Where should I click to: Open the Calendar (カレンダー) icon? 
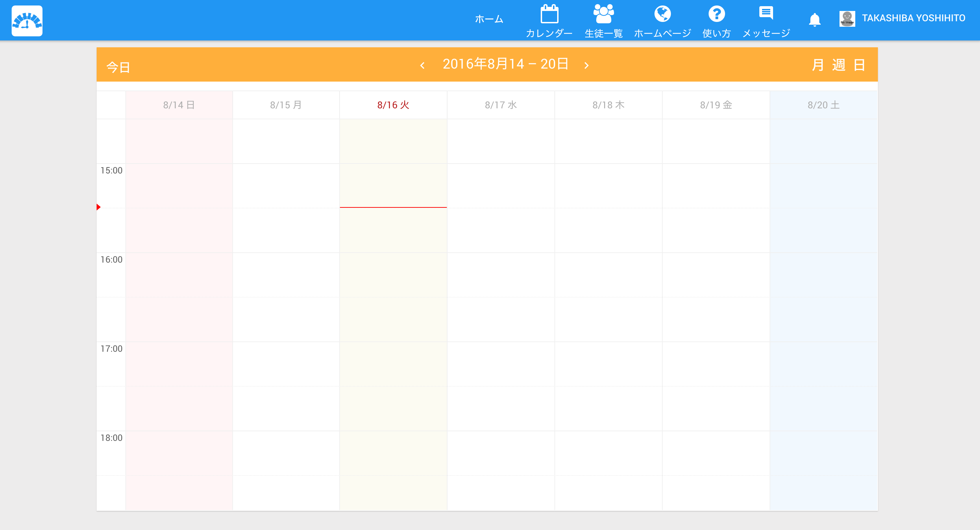click(x=549, y=14)
